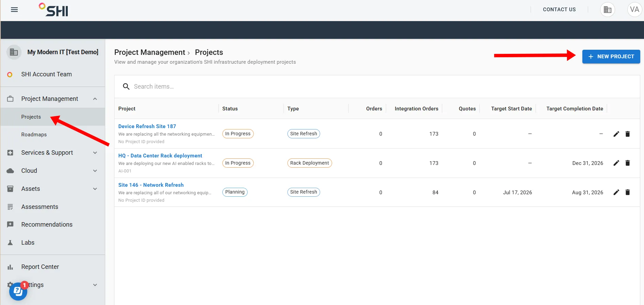644x305 pixels.
Task: Open the HQ - Data Center Rack deployment link
Action: 160,156
